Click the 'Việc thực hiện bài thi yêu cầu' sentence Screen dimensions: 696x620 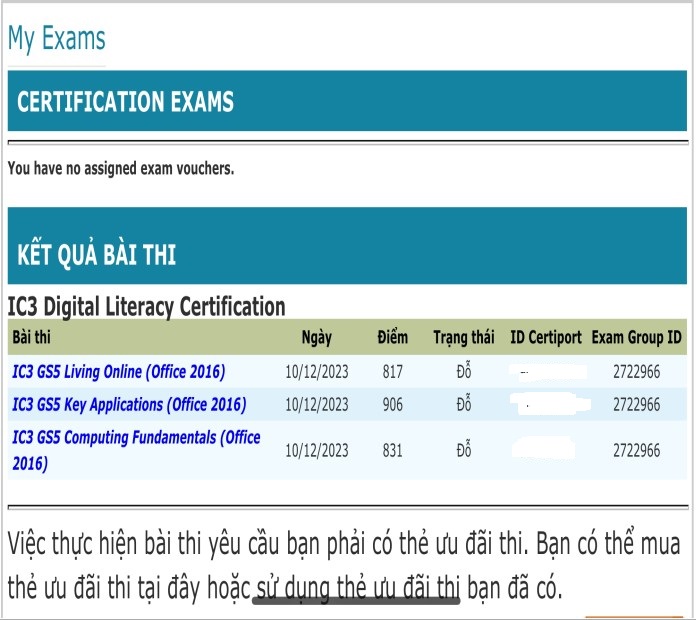[x=344, y=565]
